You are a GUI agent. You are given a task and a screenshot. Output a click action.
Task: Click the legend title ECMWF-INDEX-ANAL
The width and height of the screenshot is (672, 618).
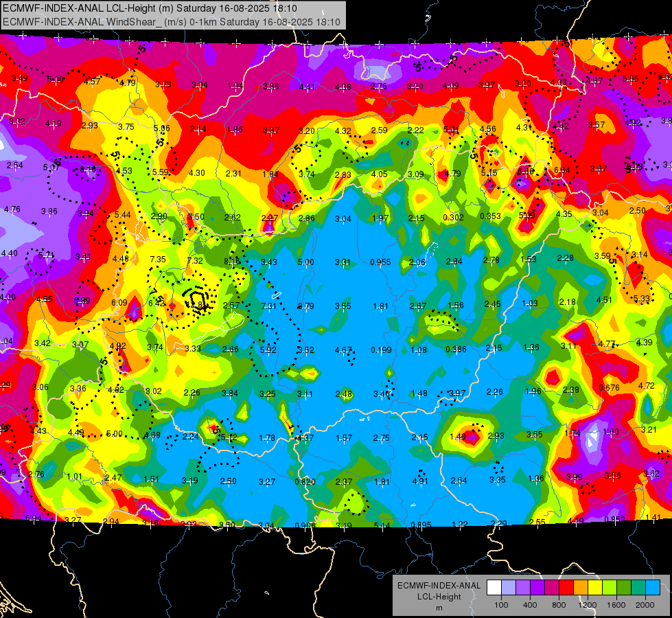tap(439, 586)
